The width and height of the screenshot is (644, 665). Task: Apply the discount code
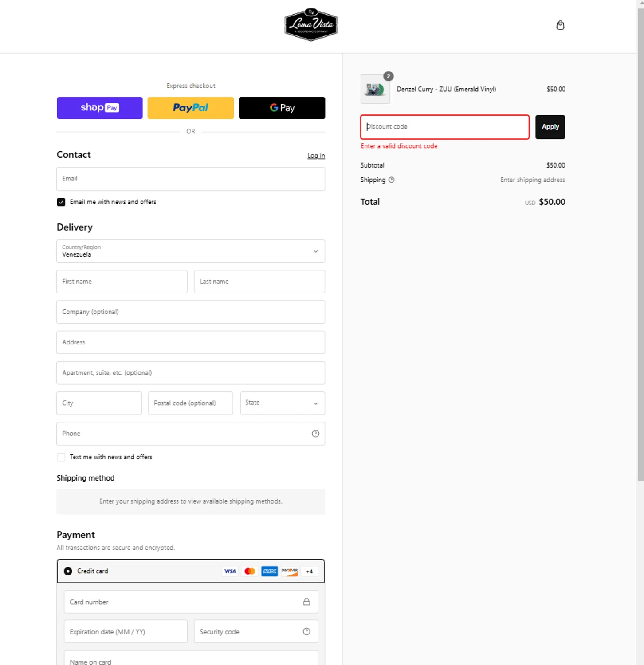pos(550,127)
